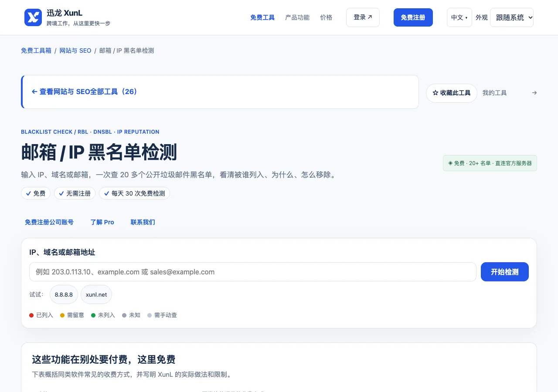Click the 每天 30 次免费检测 badge
558x392 pixels.
[x=134, y=193]
